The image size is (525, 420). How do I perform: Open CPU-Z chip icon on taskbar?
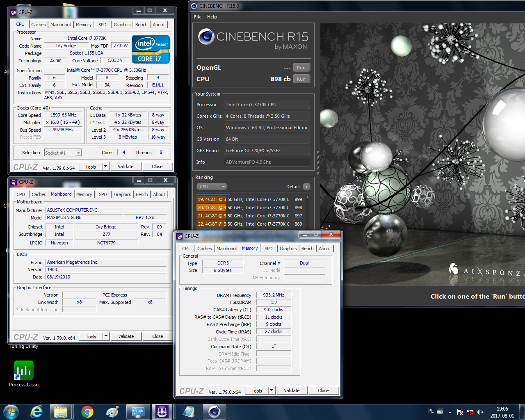click(x=162, y=412)
